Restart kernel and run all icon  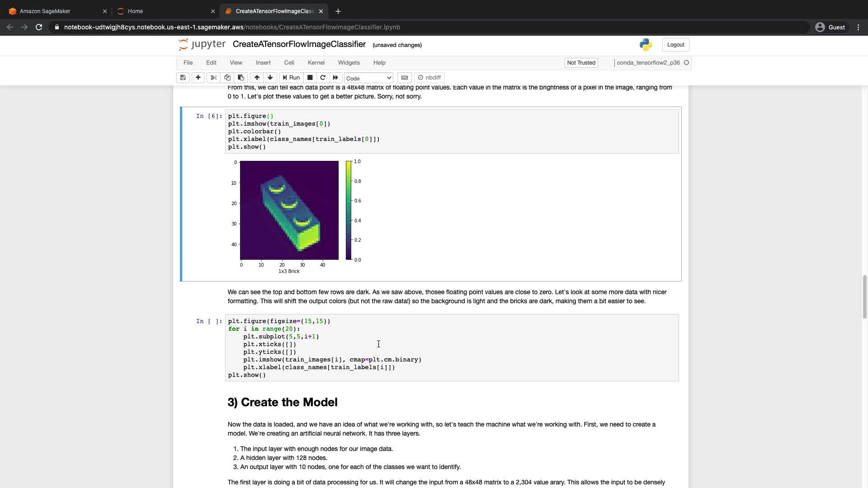tap(335, 78)
